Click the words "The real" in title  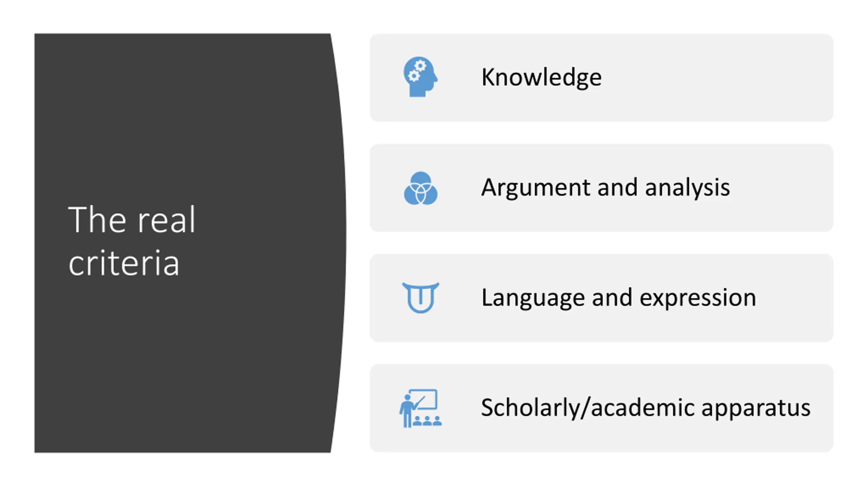132,220
